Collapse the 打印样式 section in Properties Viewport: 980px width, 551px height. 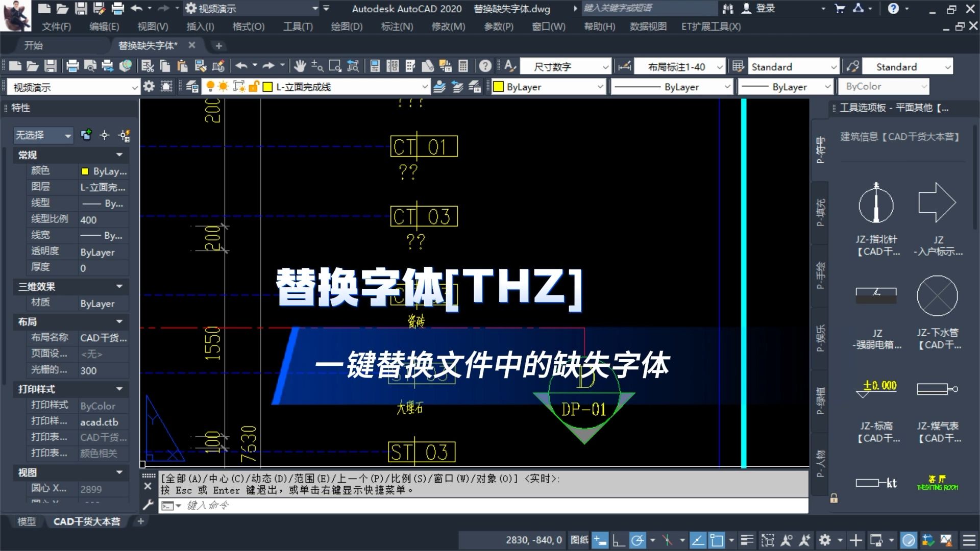click(x=120, y=389)
